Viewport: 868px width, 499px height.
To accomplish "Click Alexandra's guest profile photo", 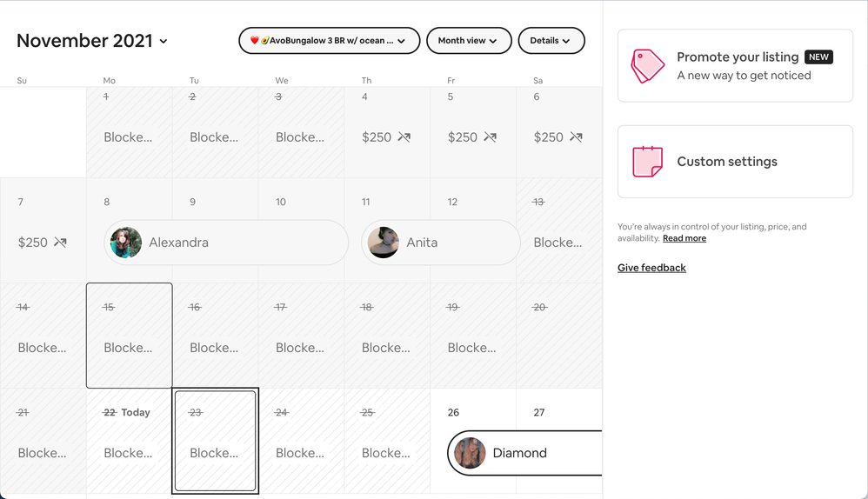I will point(126,243).
